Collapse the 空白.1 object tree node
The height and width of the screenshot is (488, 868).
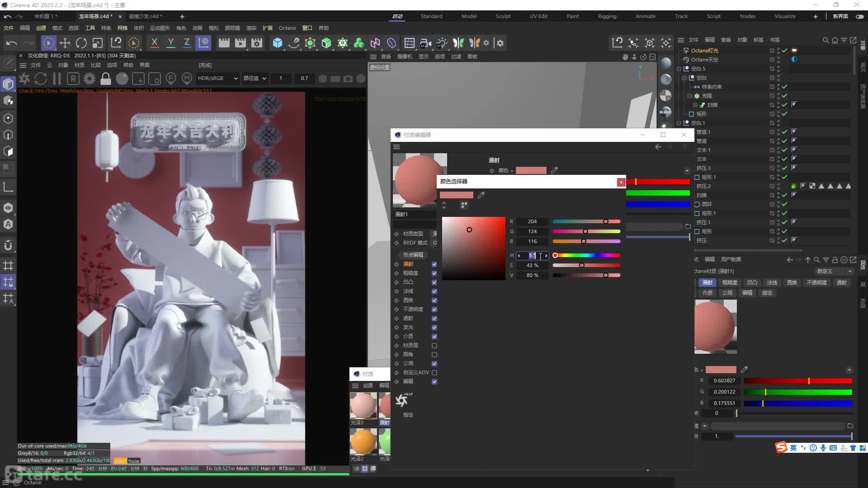coord(679,123)
